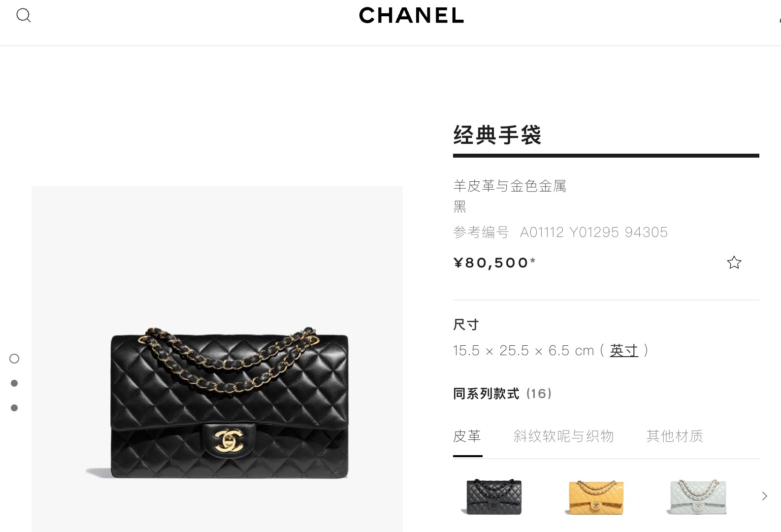Select the third image indicator dot
The width and height of the screenshot is (781, 532).
(14, 408)
